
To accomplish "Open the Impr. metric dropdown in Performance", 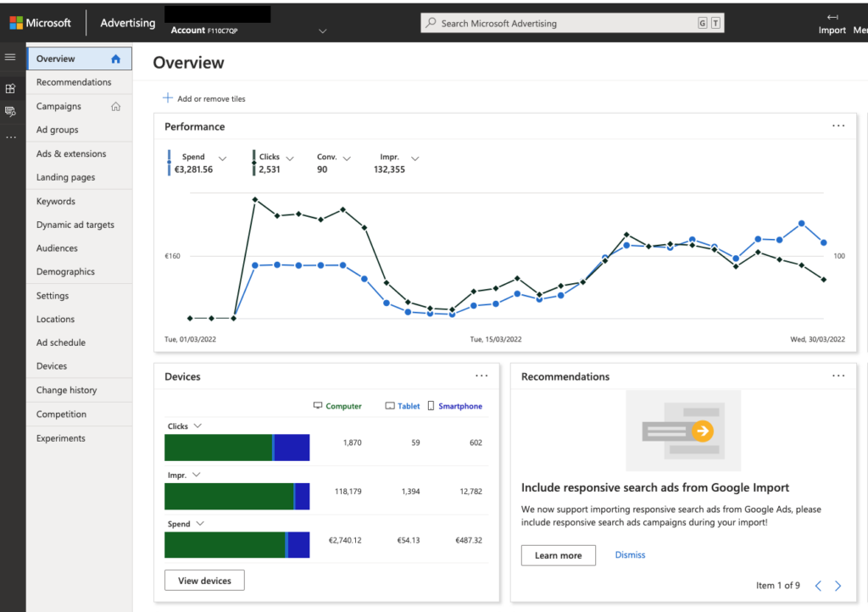I will [x=415, y=159].
